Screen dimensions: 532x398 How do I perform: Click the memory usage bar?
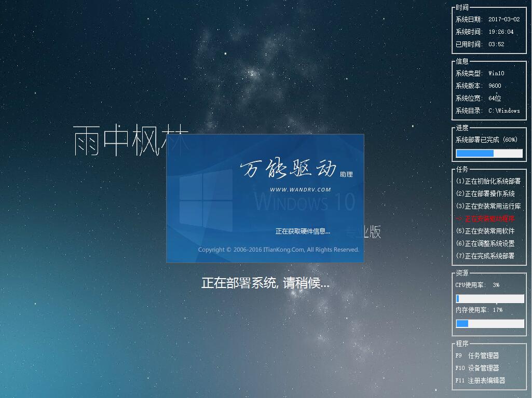click(x=489, y=324)
